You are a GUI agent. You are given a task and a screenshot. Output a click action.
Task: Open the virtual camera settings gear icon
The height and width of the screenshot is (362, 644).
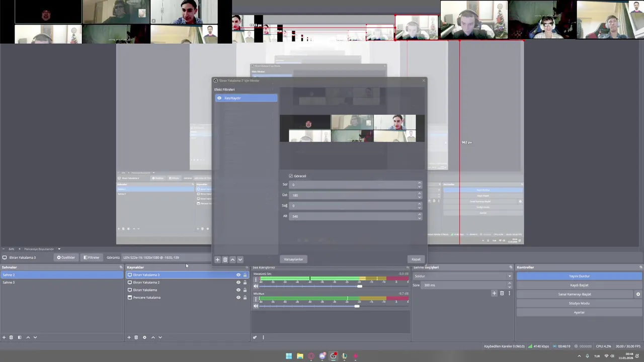638,294
